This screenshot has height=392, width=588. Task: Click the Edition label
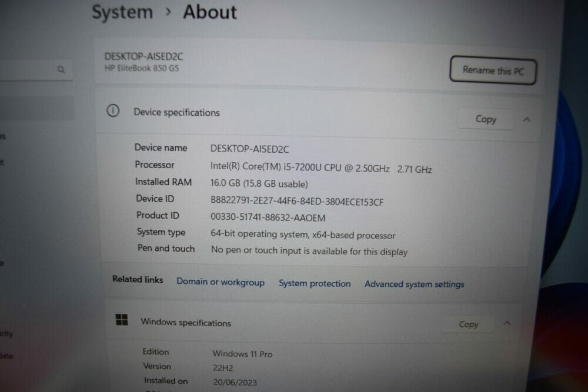tap(156, 352)
